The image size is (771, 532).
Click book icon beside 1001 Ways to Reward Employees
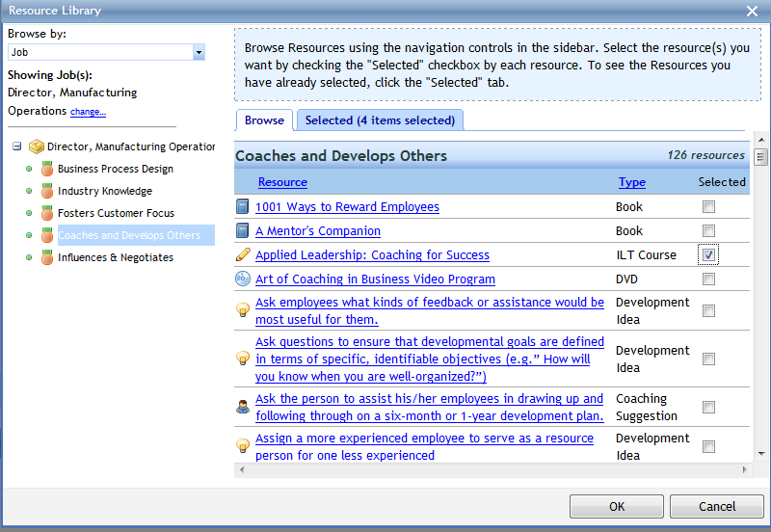[243, 206]
